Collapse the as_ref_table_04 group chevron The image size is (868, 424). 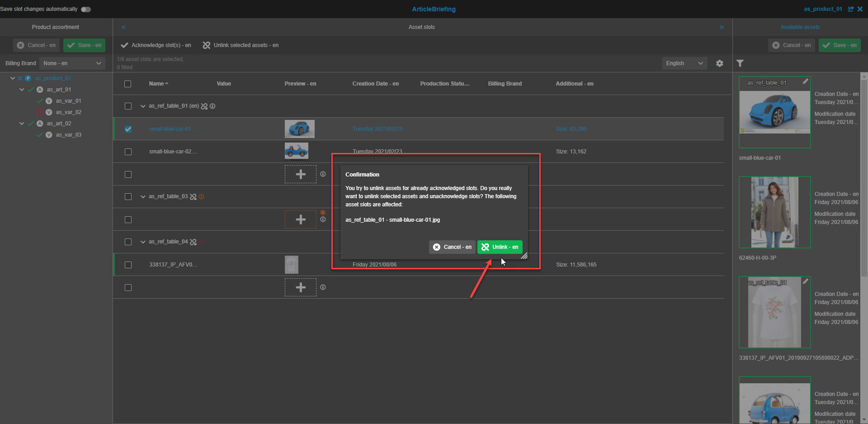coord(143,241)
